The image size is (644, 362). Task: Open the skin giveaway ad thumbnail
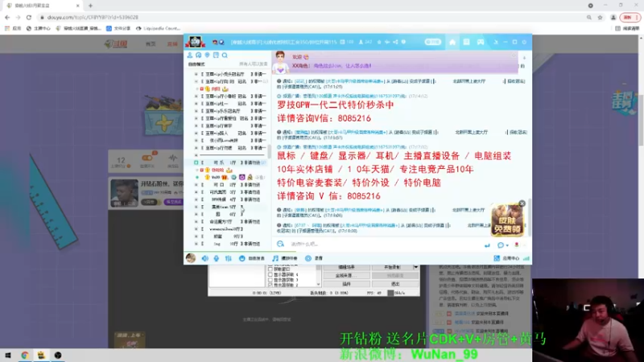507,220
